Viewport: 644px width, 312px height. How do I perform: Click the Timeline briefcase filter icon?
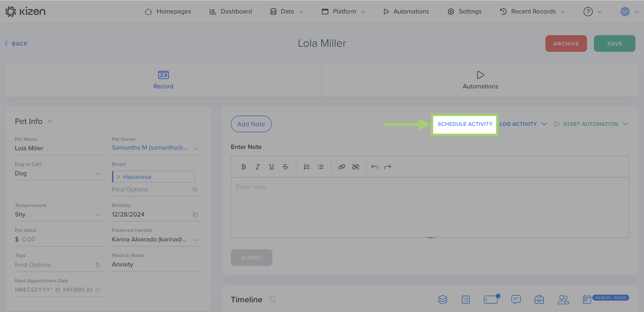coord(539,299)
